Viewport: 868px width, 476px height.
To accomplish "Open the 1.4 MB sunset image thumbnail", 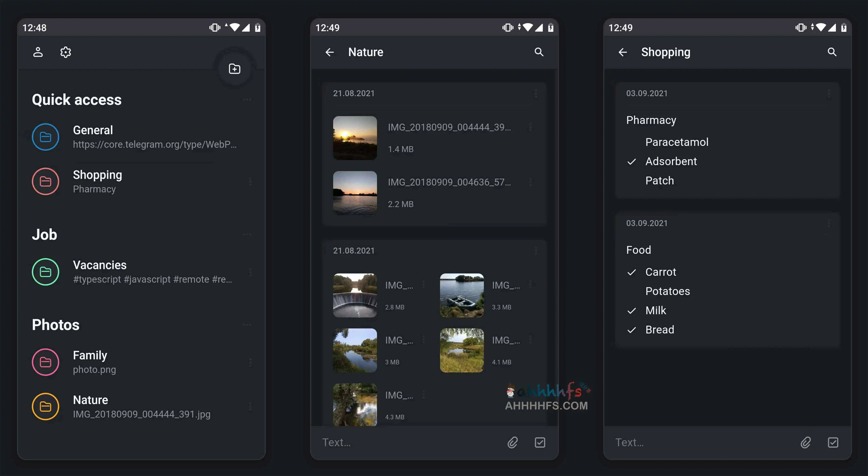I will point(355,138).
